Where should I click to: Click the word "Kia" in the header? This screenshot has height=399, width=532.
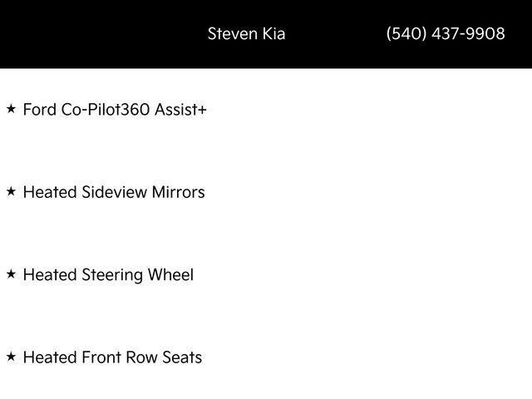coord(273,34)
